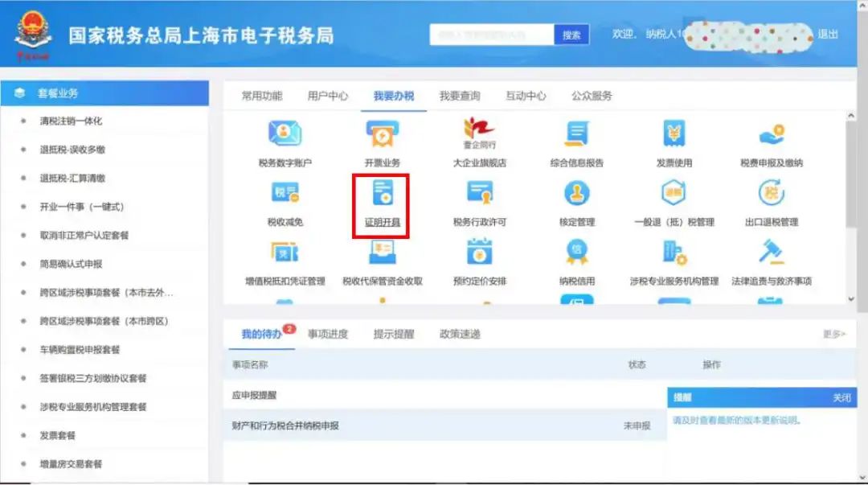Open 车辆购置税申报套餐 in sidebar

click(80, 350)
